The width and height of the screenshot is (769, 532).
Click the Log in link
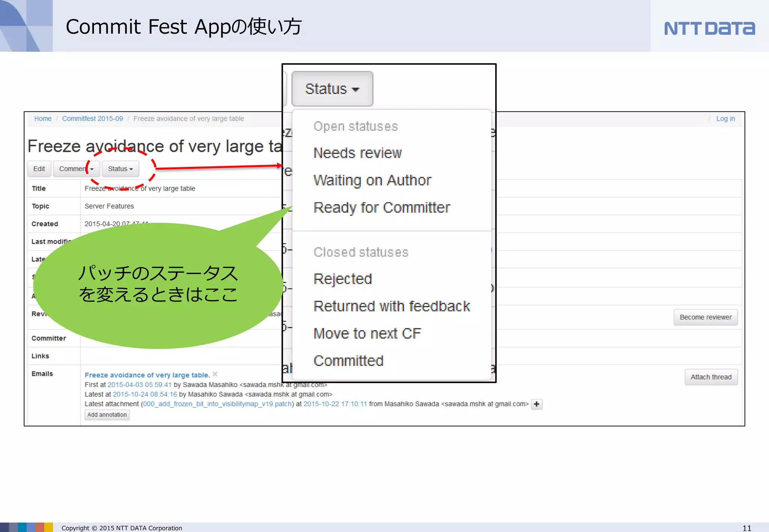[725, 119]
